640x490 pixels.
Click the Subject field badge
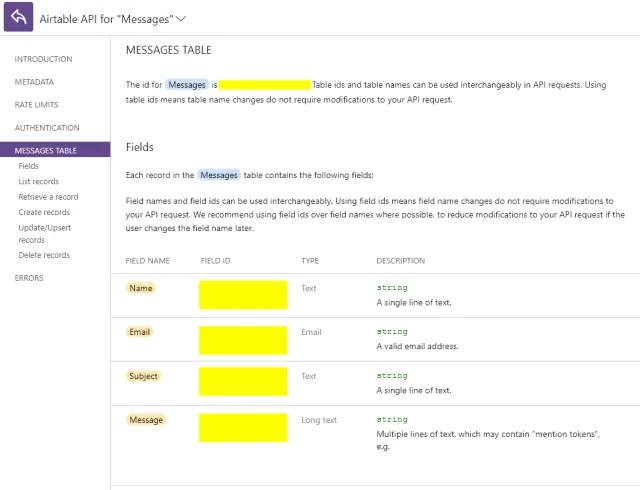coord(143,376)
